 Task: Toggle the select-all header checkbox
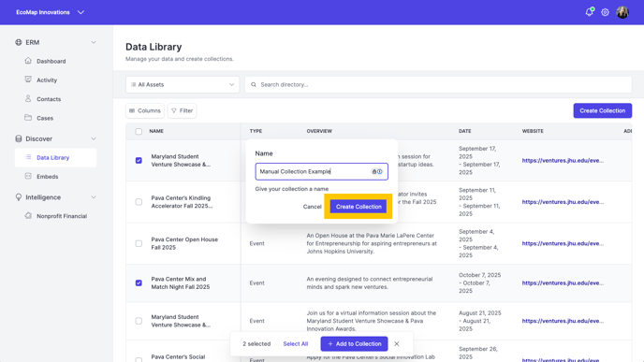[x=139, y=131]
